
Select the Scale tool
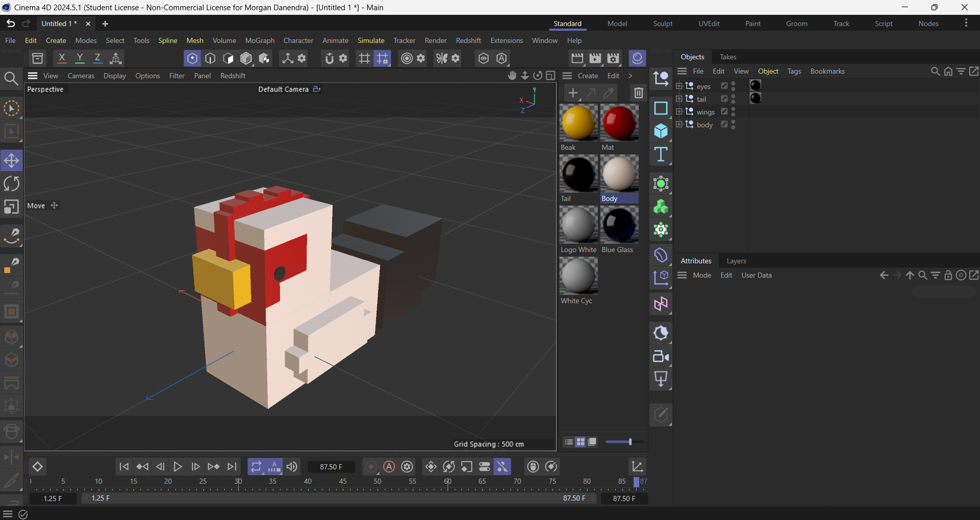[11, 207]
